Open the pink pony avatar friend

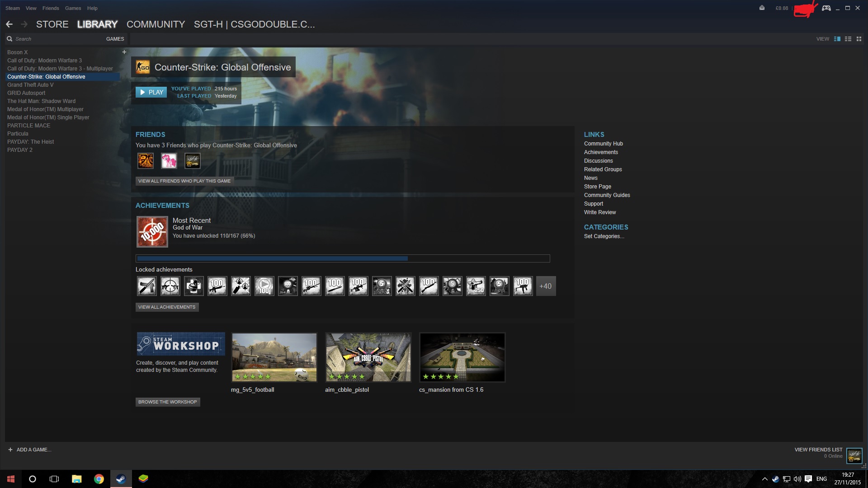[169, 161]
